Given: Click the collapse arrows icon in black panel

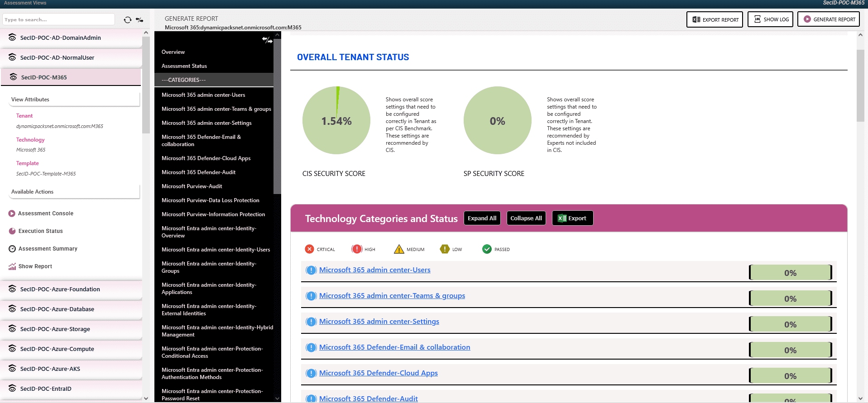Looking at the screenshot, I should [267, 40].
